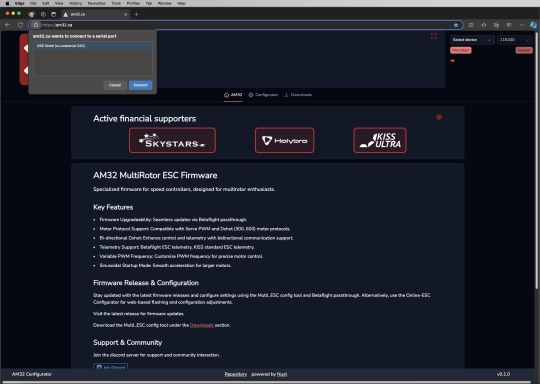Select the USB Serial port entry
Image resolution: width=540 pixels, height=384 pixels.
93,45
